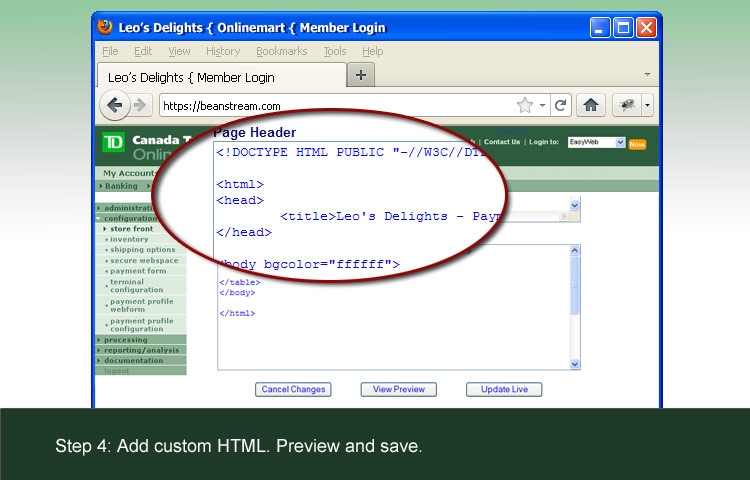Open the list all tabs arrow

[647, 75]
